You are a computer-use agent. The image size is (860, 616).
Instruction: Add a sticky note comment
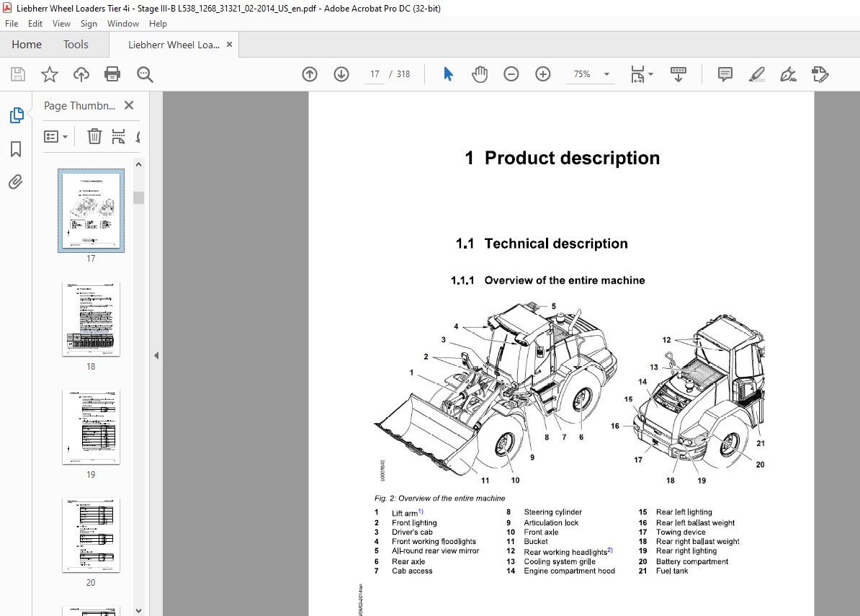(725, 74)
